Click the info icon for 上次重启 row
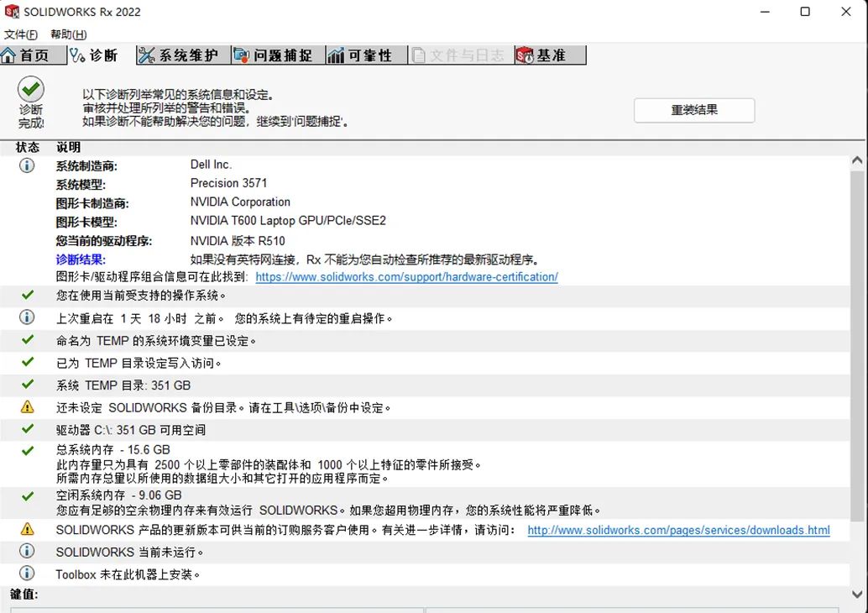The image size is (868, 613). (27, 317)
